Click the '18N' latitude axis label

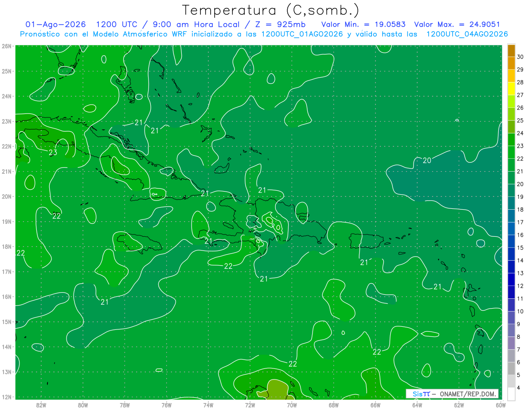7,247
